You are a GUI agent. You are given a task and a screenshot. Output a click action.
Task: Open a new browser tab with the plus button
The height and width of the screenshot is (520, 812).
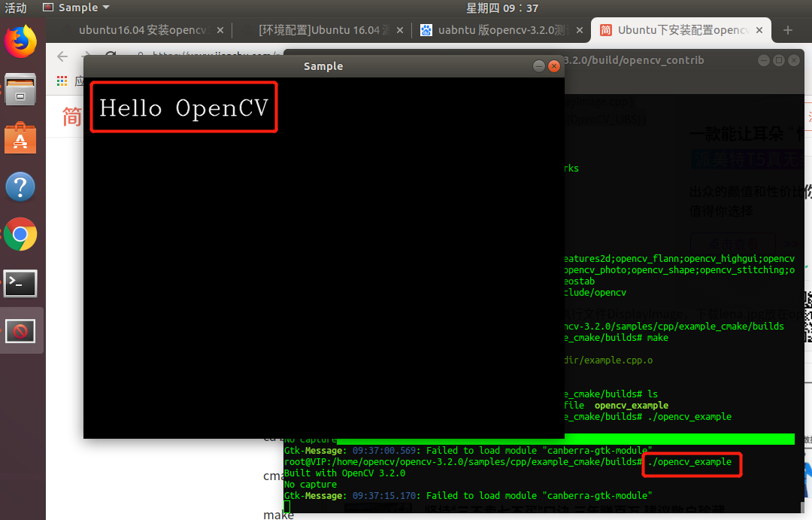788,31
